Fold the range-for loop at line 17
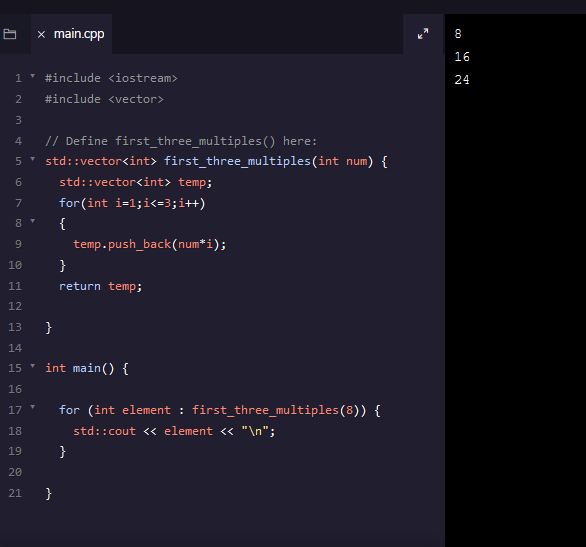586x547 pixels. click(33, 407)
